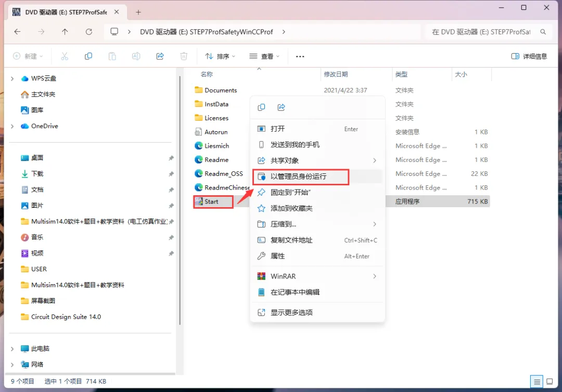Click the address bar path
This screenshot has height=392, width=562.
tap(207, 32)
